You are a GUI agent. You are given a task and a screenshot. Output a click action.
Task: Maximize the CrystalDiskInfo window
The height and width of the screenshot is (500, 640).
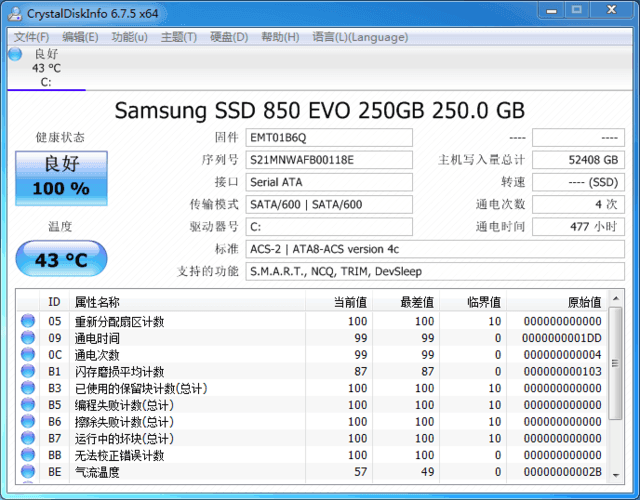pyautogui.click(x=576, y=10)
